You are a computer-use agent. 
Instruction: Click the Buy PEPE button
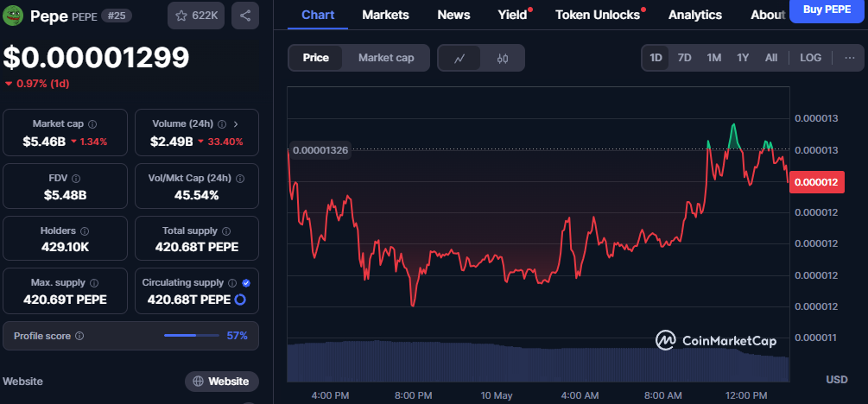pos(827,10)
